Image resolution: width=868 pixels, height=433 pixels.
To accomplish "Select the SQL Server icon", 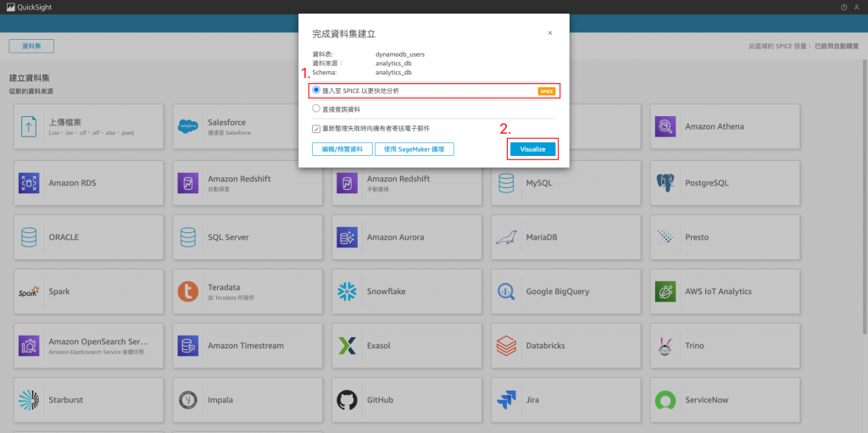I will coord(187,237).
